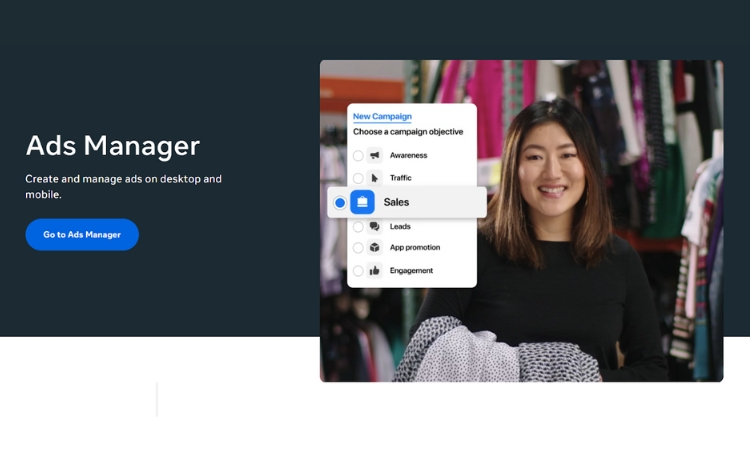The width and height of the screenshot is (750, 450).
Task: Select the Awareness radio button
Action: tap(358, 155)
